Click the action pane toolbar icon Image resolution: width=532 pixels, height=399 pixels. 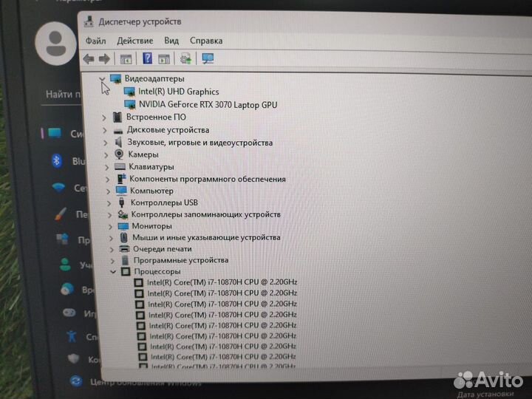click(164, 59)
